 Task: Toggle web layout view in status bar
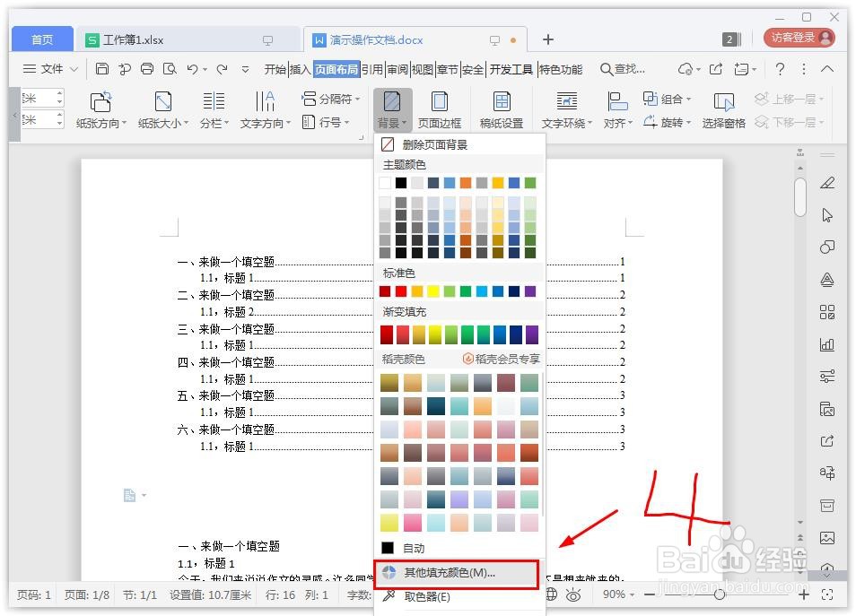(553, 594)
